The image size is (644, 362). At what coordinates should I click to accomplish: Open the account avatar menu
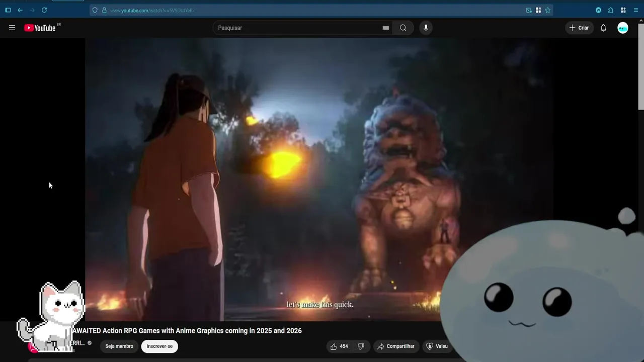[x=623, y=28]
